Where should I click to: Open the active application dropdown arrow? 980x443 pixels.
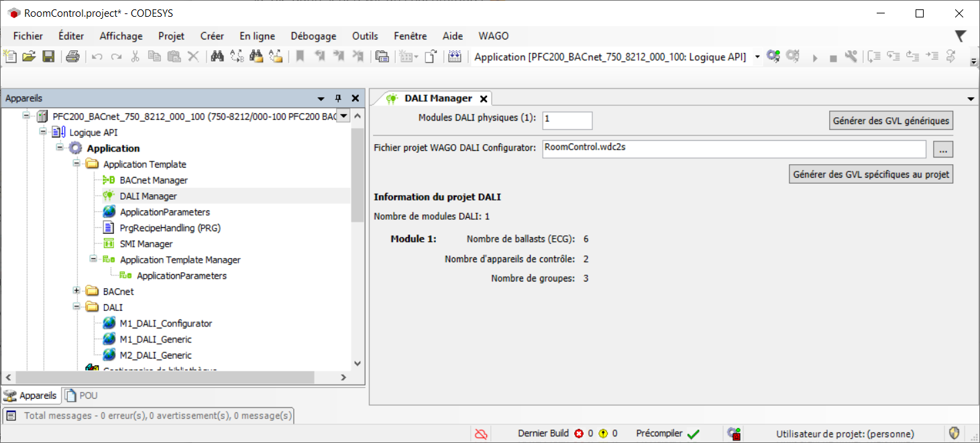tap(757, 57)
